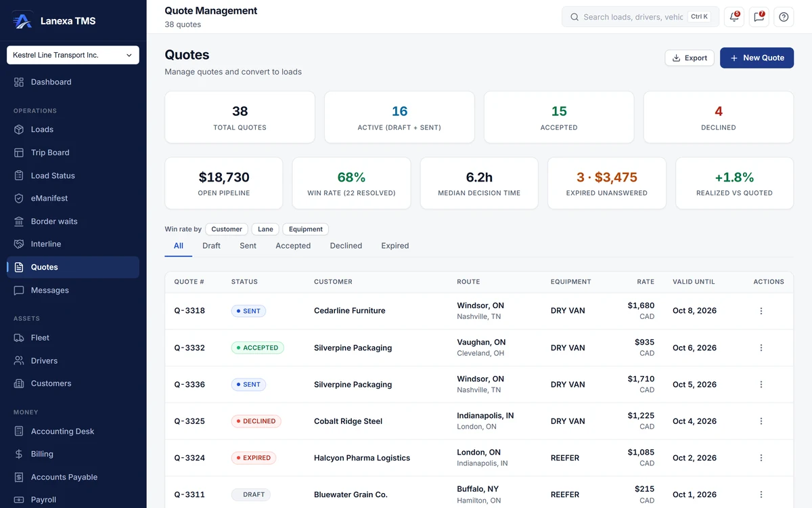Click the Realized vs Quoted card
The image size is (812, 508).
coord(734,183)
